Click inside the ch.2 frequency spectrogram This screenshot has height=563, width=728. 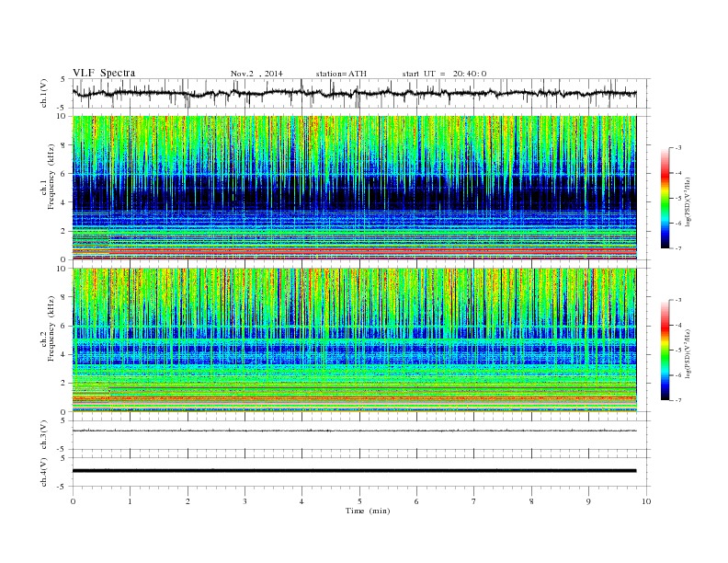coord(354,339)
